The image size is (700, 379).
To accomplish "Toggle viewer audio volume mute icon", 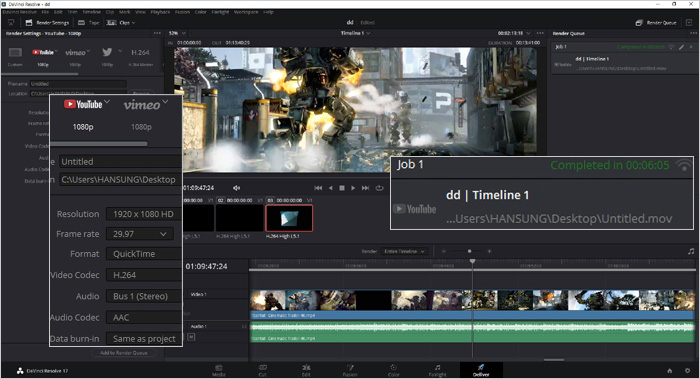I will click(x=237, y=188).
